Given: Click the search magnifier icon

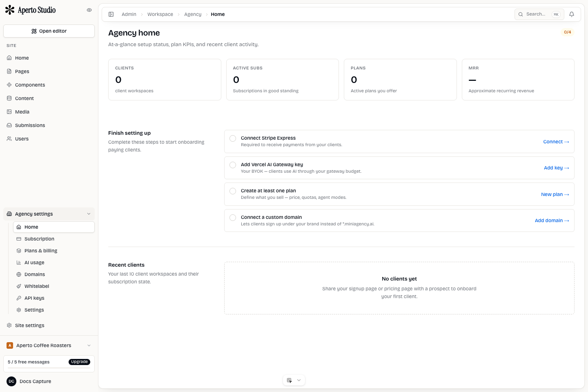Looking at the screenshot, I should 521,14.
